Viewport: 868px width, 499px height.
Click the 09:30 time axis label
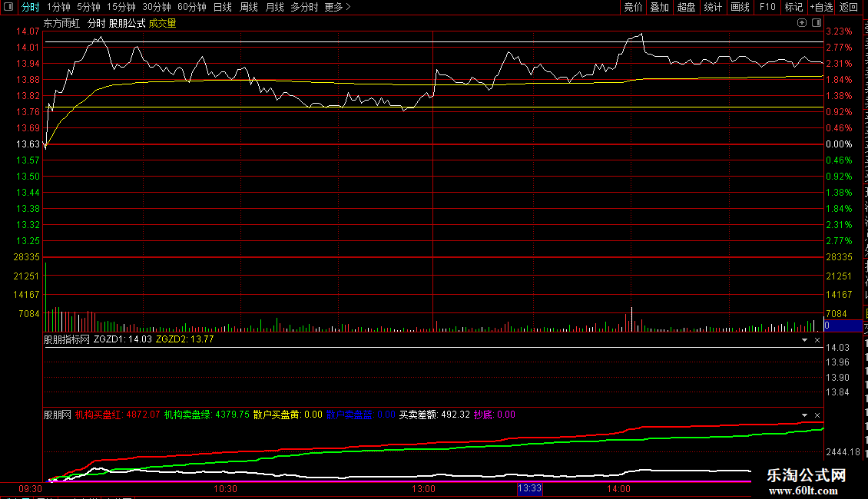[31, 488]
